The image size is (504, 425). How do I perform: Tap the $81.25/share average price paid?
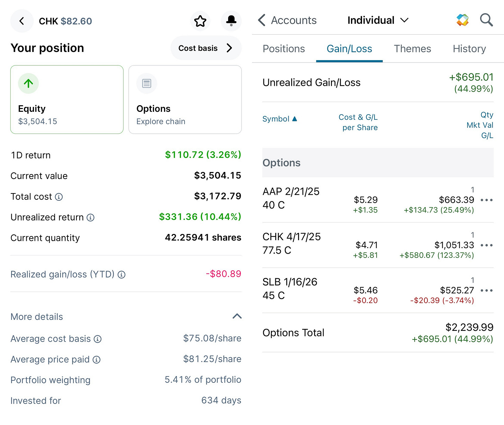212,359
